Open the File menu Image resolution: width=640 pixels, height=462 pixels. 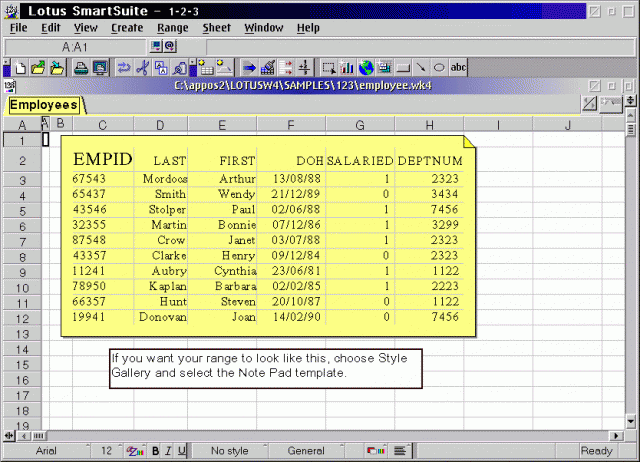[18, 28]
